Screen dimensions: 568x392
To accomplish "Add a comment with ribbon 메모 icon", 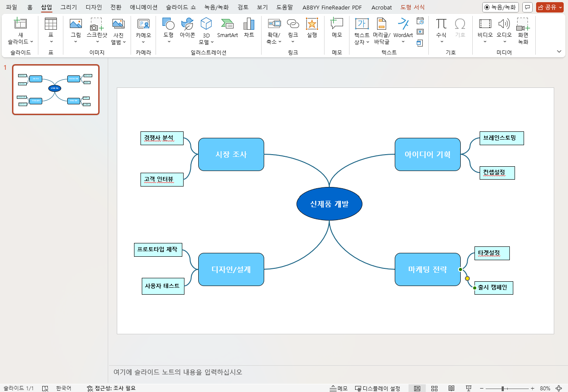I will [x=337, y=24].
